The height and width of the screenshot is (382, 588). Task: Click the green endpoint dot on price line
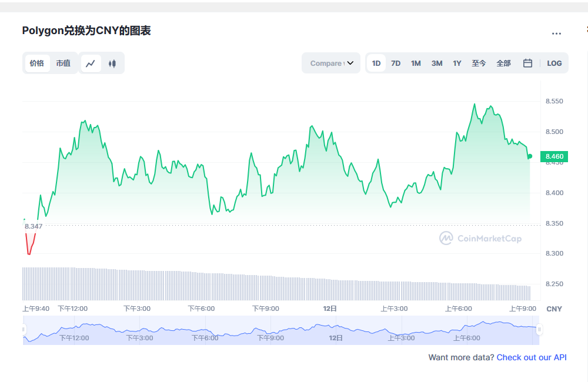pos(530,156)
